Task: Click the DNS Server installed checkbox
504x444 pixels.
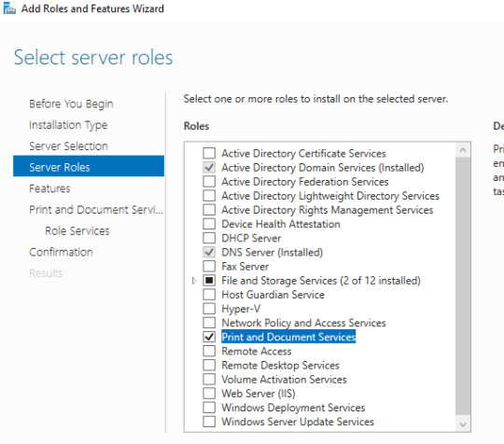Action: [209, 252]
